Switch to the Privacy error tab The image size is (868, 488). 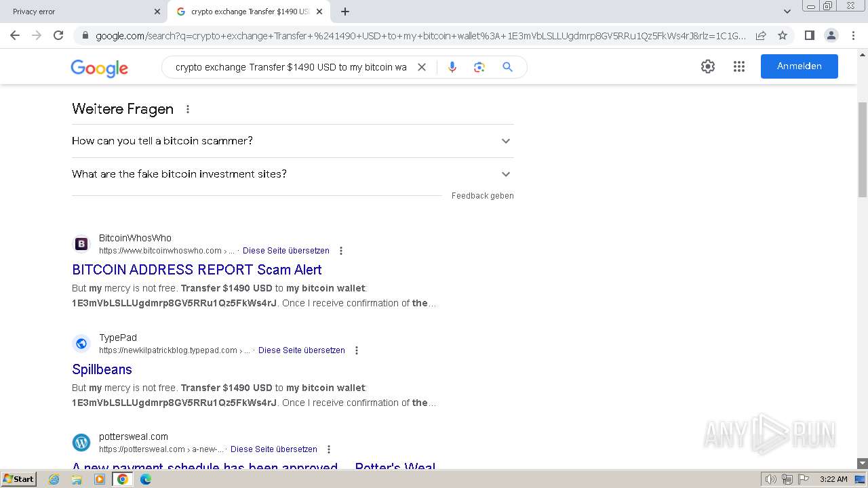tap(83, 12)
